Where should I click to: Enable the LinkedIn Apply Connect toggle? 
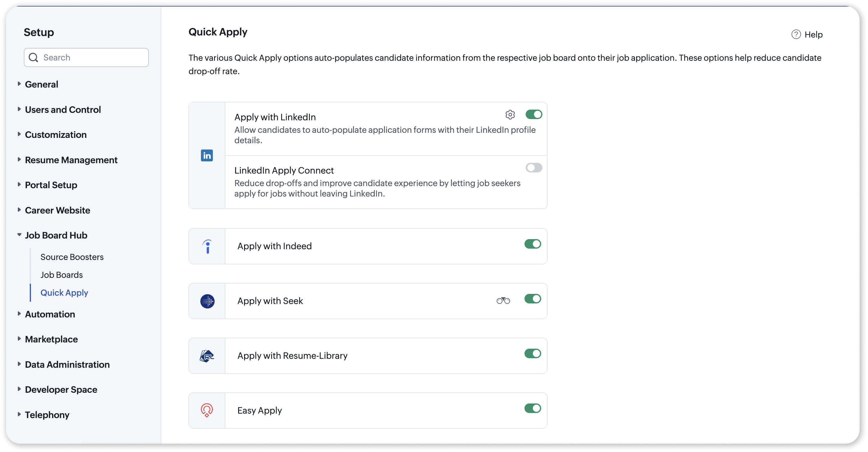pos(534,168)
